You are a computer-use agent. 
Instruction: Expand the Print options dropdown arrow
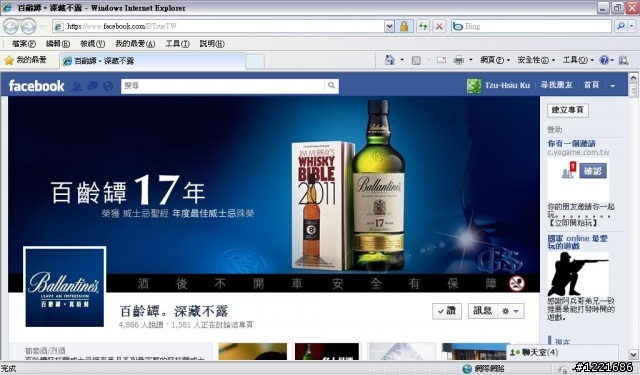471,60
